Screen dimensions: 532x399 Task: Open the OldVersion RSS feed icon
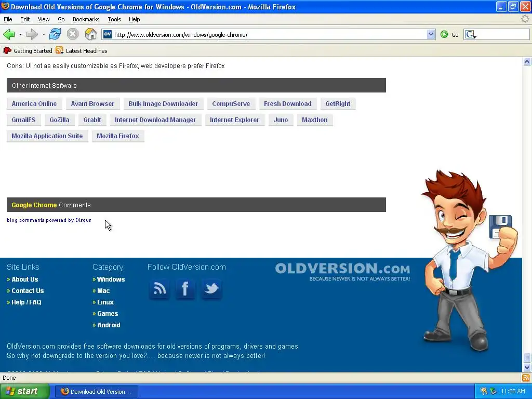point(159,289)
